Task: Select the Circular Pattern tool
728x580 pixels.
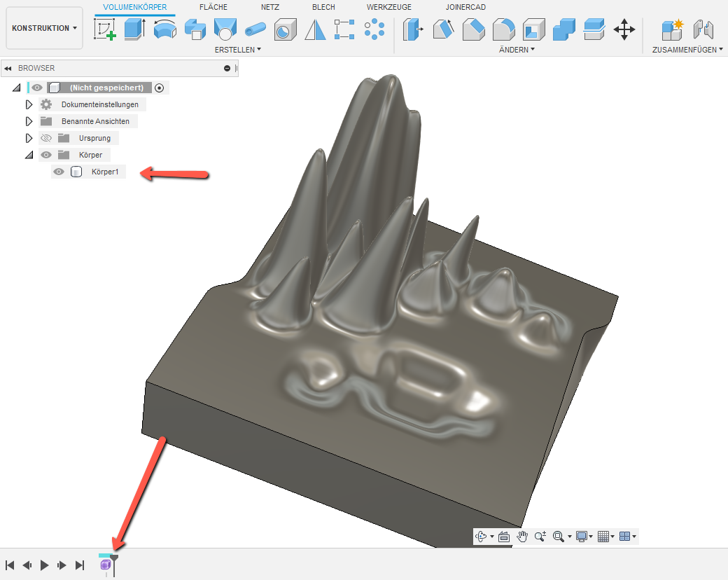Action: click(374, 29)
